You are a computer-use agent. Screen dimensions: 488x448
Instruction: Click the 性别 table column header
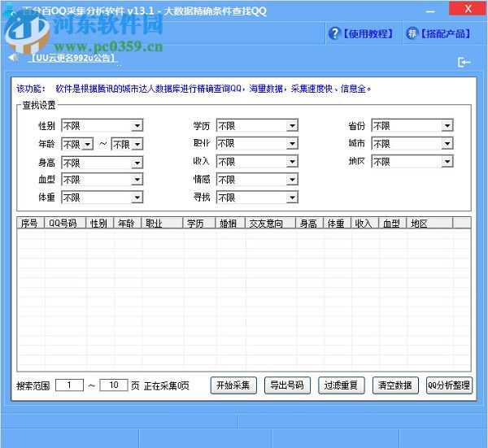(x=100, y=223)
